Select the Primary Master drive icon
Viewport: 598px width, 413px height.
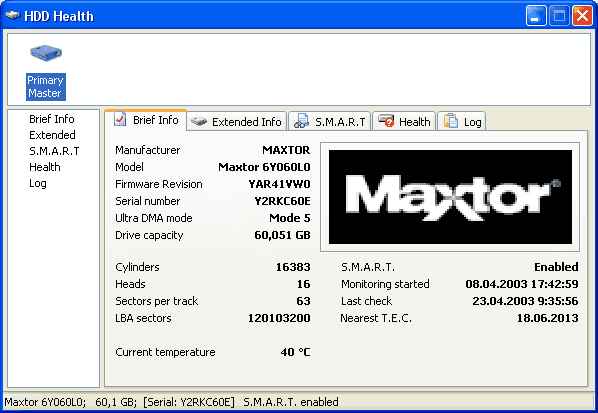point(46,53)
